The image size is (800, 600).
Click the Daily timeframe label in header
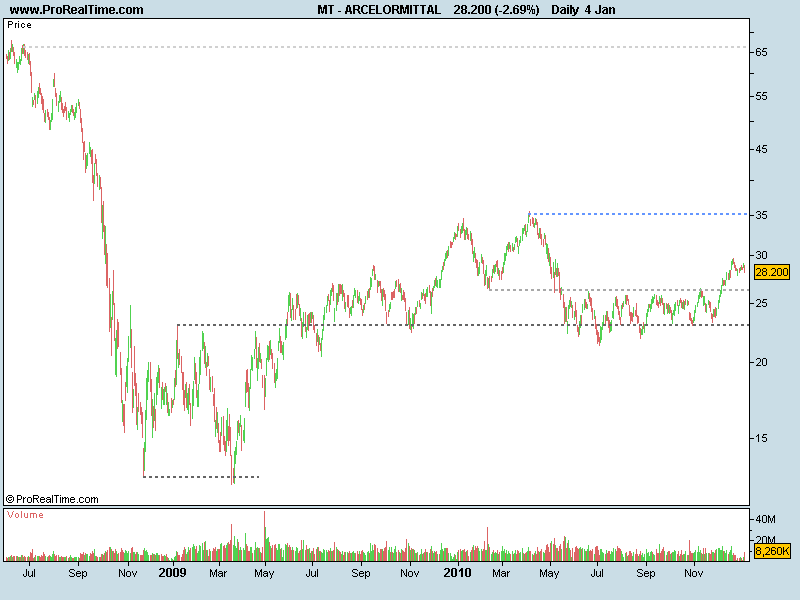tap(564, 10)
